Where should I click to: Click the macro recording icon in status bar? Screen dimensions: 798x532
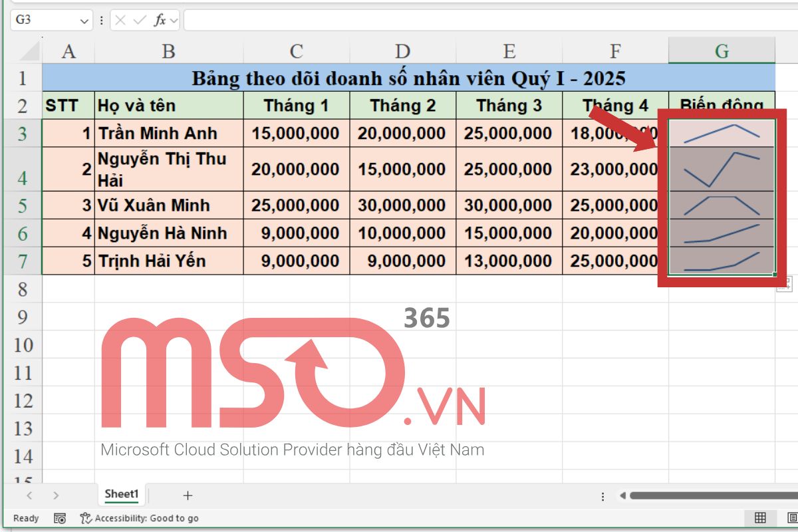[x=60, y=518]
